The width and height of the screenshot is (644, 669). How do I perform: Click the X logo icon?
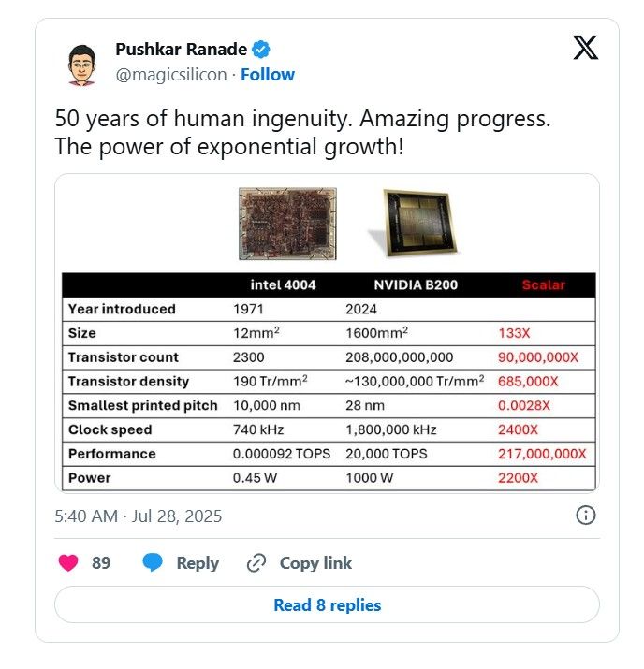pos(585,48)
